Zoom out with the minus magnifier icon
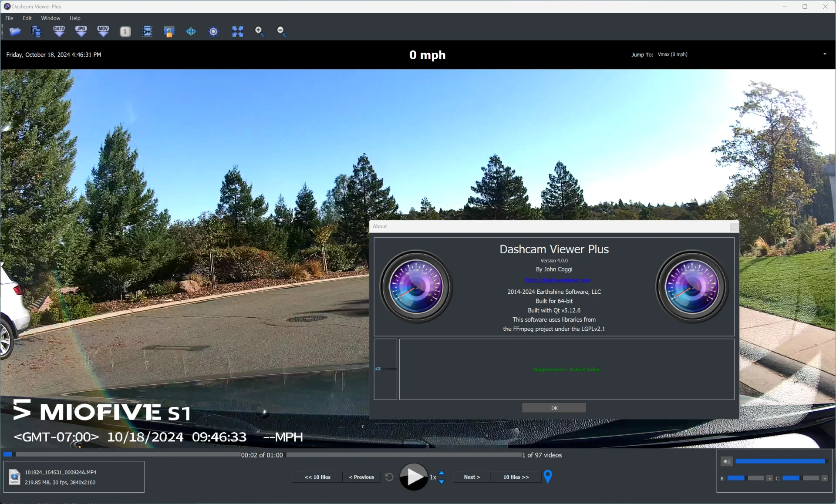 click(x=281, y=31)
